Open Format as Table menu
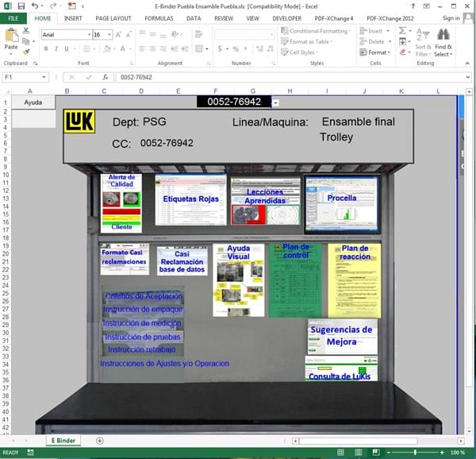 [306, 41]
